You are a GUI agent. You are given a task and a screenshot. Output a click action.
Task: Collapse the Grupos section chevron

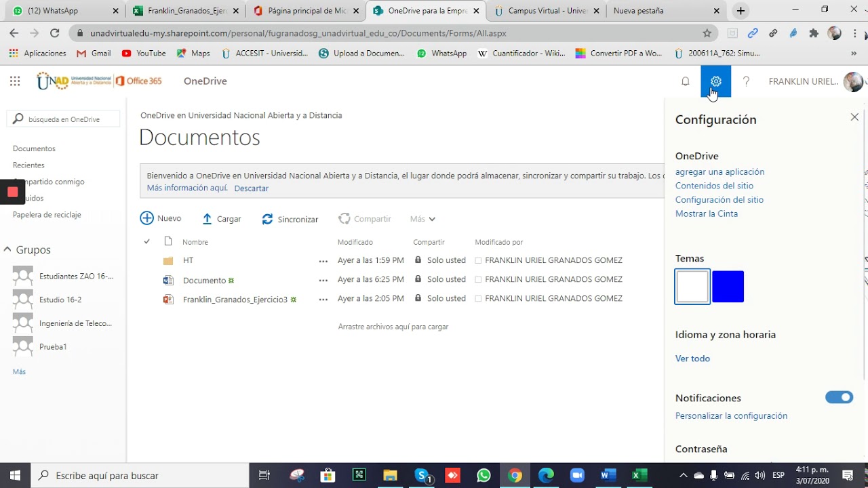[x=7, y=249]
